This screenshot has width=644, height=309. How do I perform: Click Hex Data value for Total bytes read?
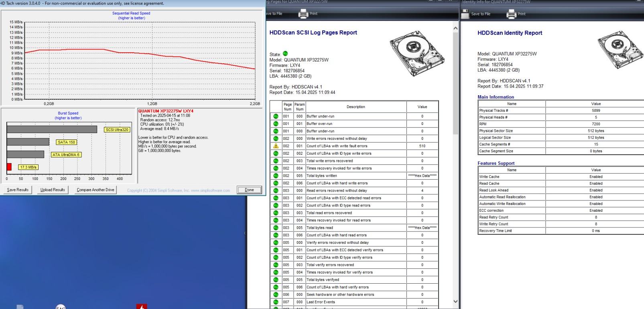[422, 227]
